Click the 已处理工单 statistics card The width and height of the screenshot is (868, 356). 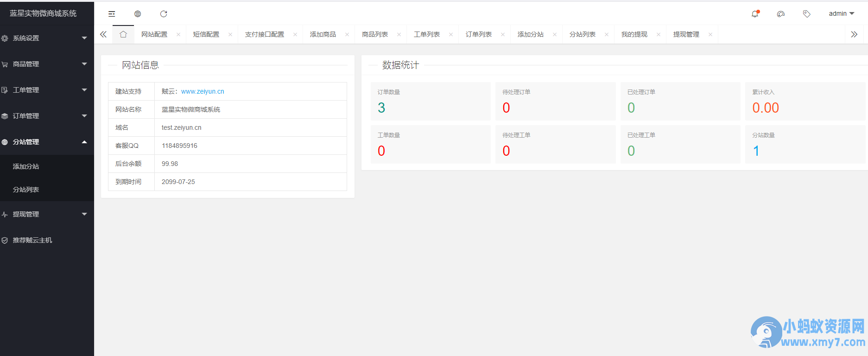[x=680, y=144]
